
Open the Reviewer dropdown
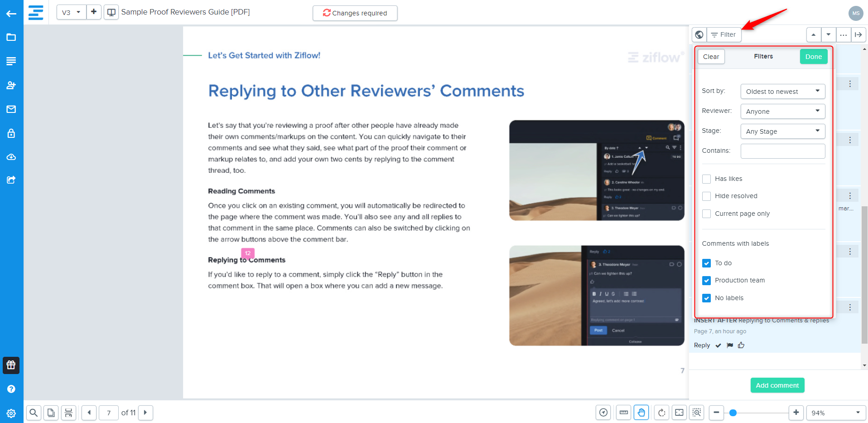coord(782,112)
